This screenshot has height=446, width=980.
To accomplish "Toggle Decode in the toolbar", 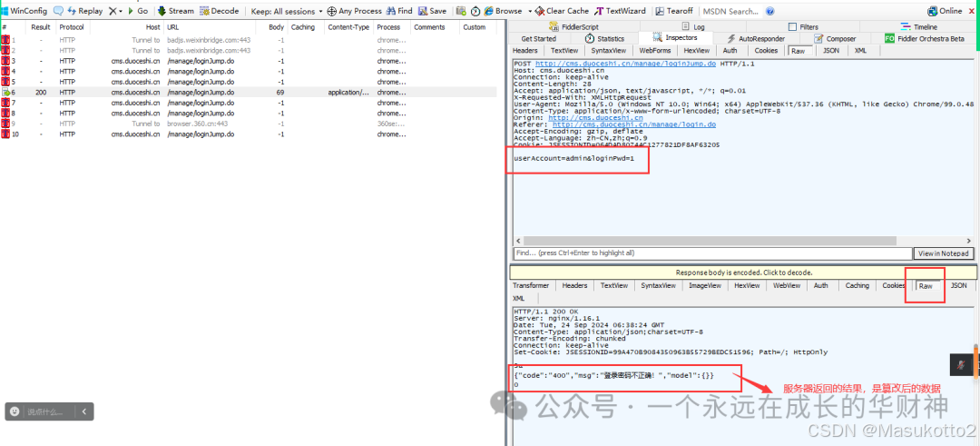I will (x=220, y=11).
